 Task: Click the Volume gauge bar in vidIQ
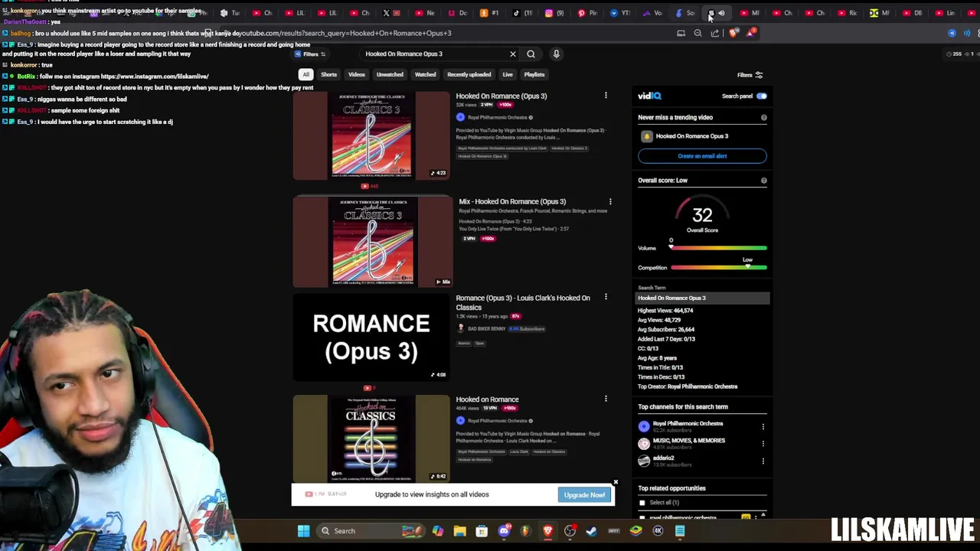click(718, 248)
